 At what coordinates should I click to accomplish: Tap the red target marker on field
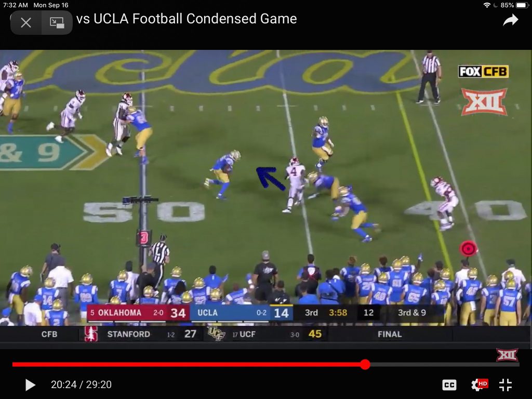pyautogui.click(x=468, y=249)
